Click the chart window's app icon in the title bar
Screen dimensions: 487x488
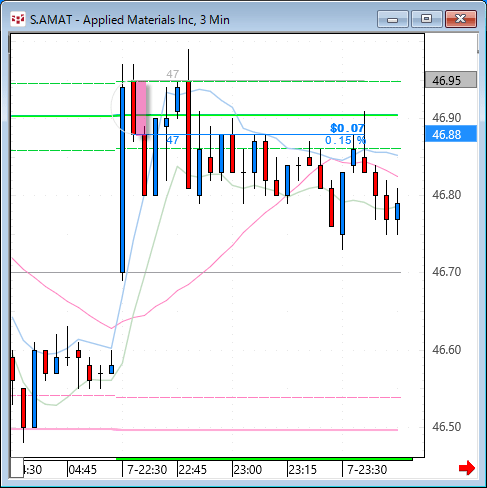[x=18, y=19]
